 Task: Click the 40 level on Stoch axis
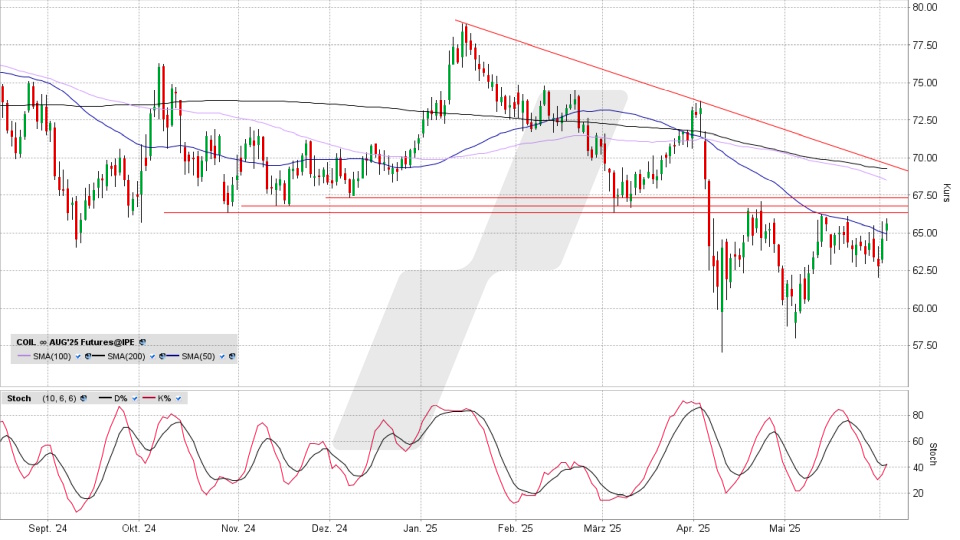point(918,468)
